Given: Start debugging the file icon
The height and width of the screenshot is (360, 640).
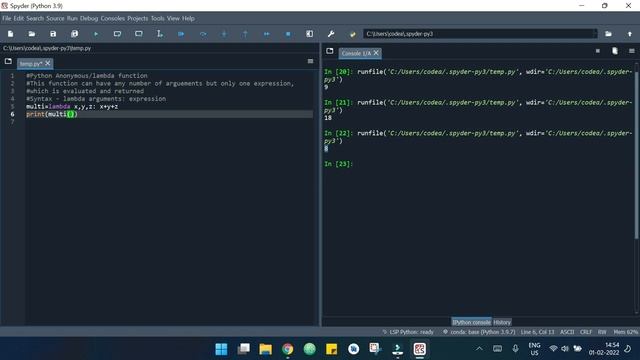Looking at the screenshot, I should tap(181, 34).
